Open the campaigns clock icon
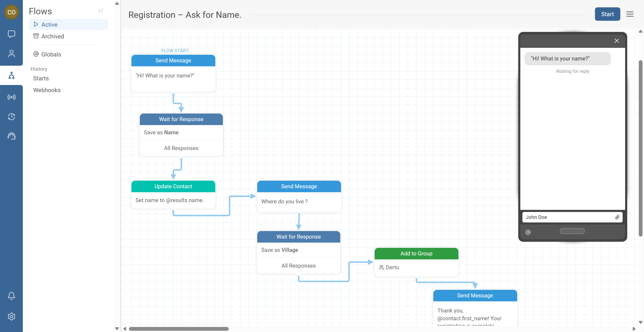The width and height of the screenshot is (644, 332). (x=11, y=117)
